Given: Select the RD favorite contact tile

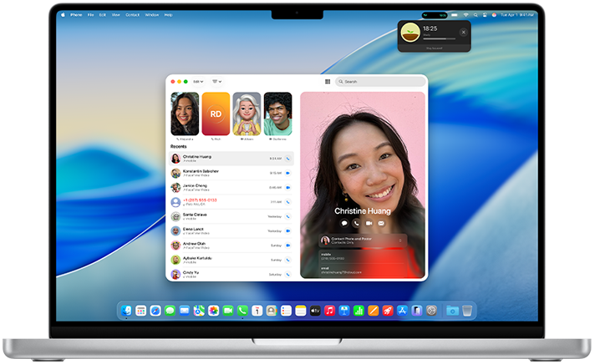Looking at the screenshot, I should [x=216, y=114].
